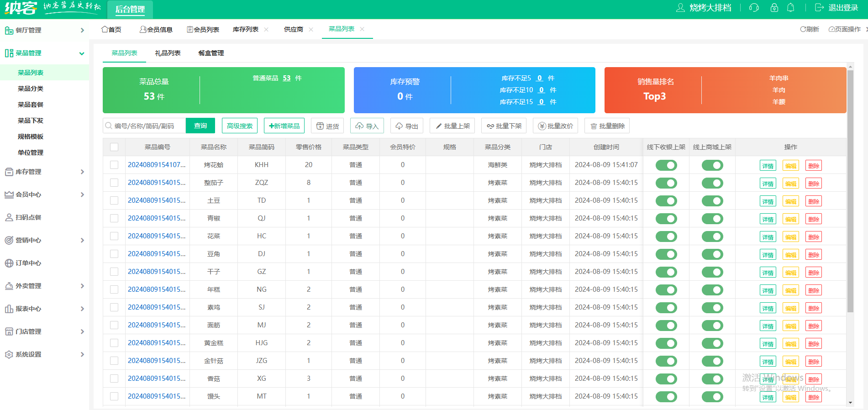
Task: Click the 进货 purchase button
Action: [x=328, y=126]
